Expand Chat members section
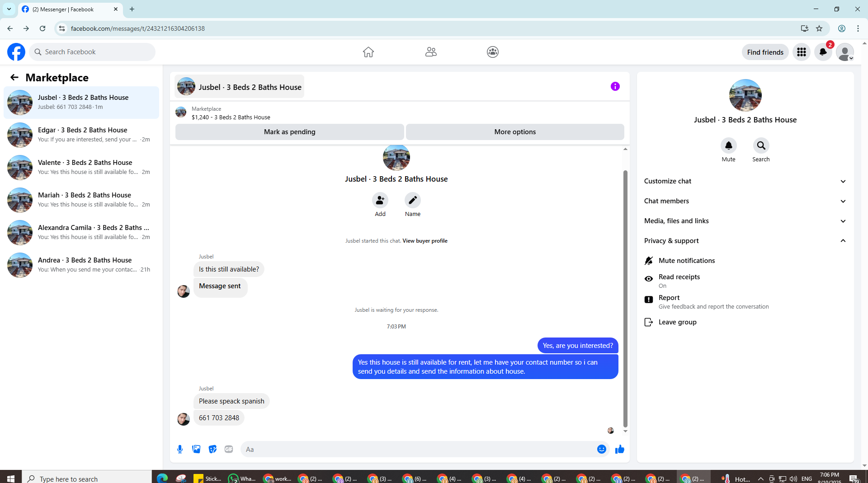This screenshot has width=868, height=483. [745, 201]
